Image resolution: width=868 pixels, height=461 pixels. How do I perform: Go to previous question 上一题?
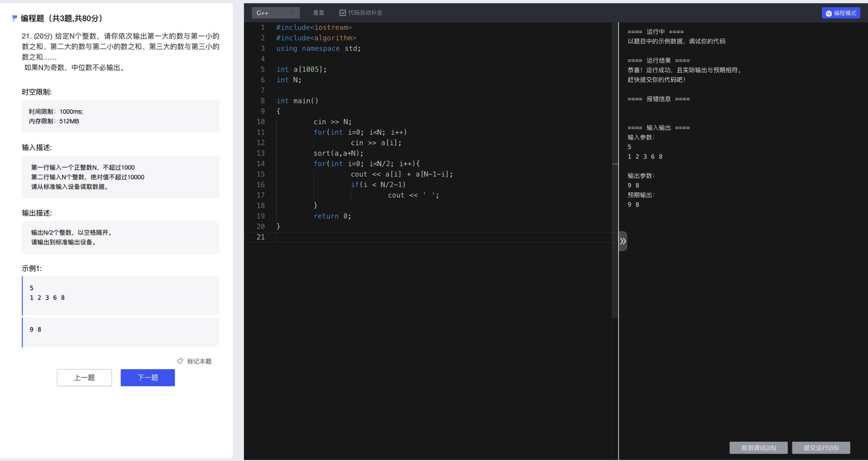pos(84,377)
